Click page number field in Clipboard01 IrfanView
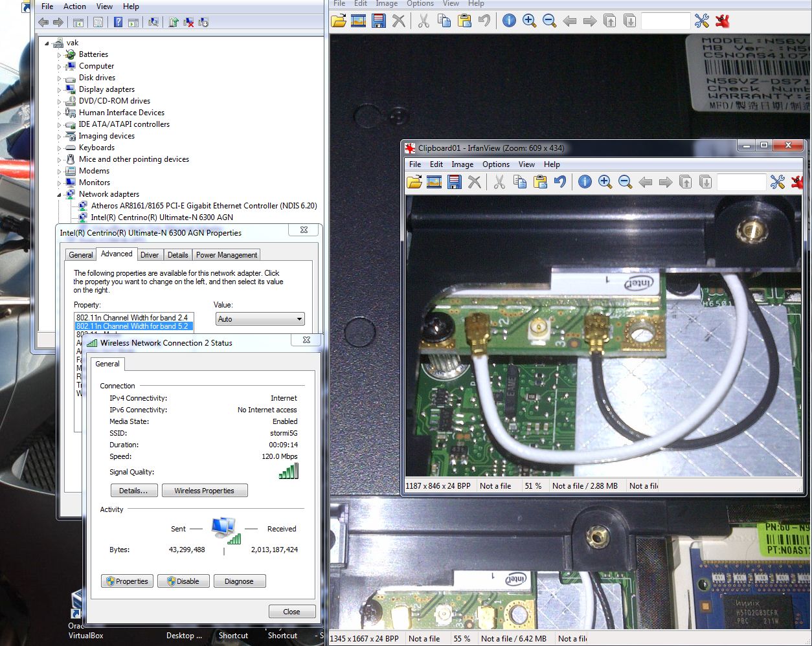This screenshot has height=646, width=812. click(741, 182)
